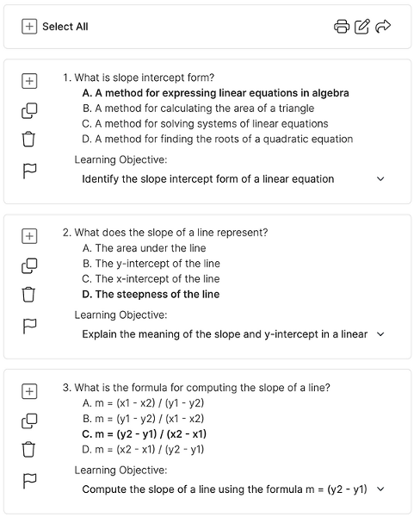Open the edit pencil icon in the top bar
Viewport: 420px width, 517px height.
(x=362, y=27)
